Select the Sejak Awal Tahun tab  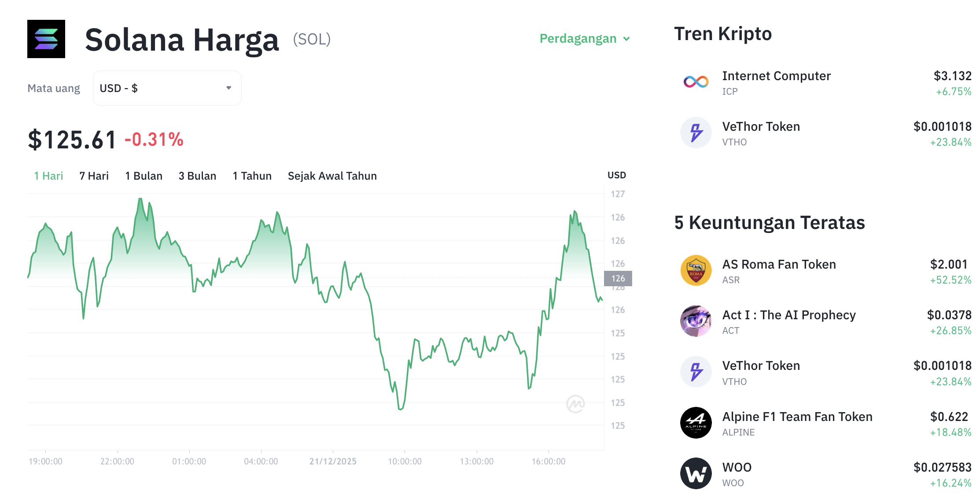click(332, 176)
